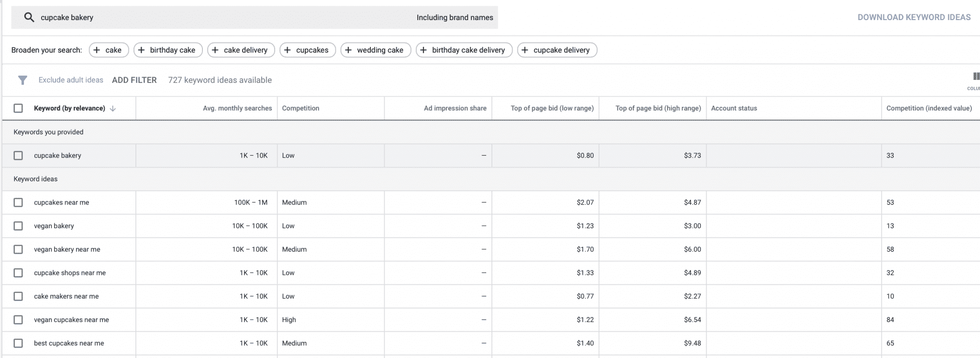Click 'Exclude adult ideas' filter
Viewport: 980px width, 358px height.
click(71, 80)
